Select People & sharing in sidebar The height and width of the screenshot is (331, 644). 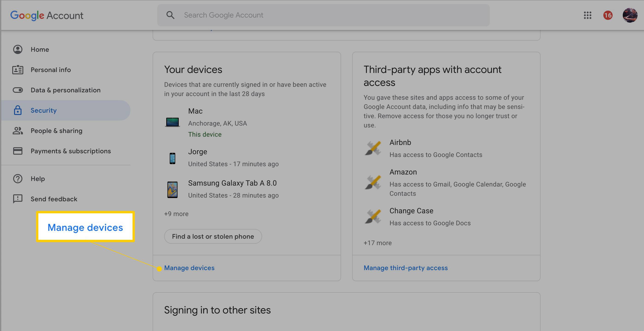point(56,131)
